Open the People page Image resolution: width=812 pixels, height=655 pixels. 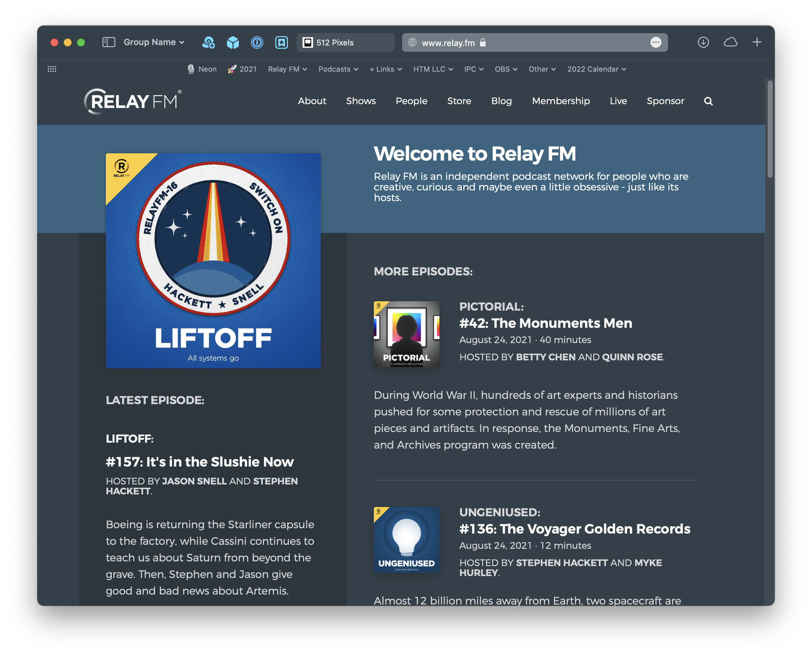(411, 101)
